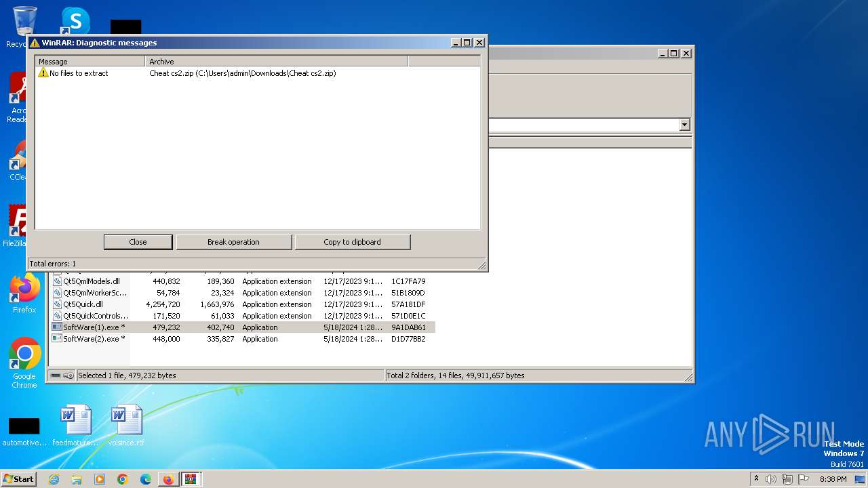Switch to the WinRAR taskbar button
This screenshot has height=488, width=868.
[x=191, y=479]
